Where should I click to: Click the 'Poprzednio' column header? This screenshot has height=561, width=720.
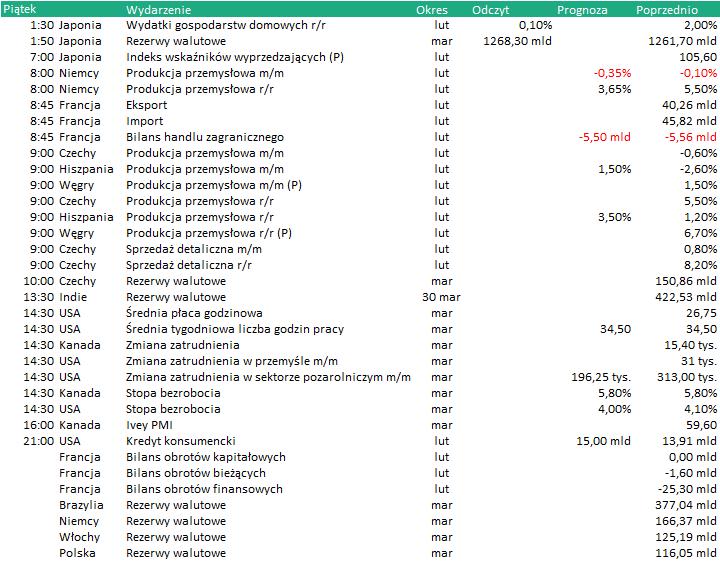[x=667, y=10]
